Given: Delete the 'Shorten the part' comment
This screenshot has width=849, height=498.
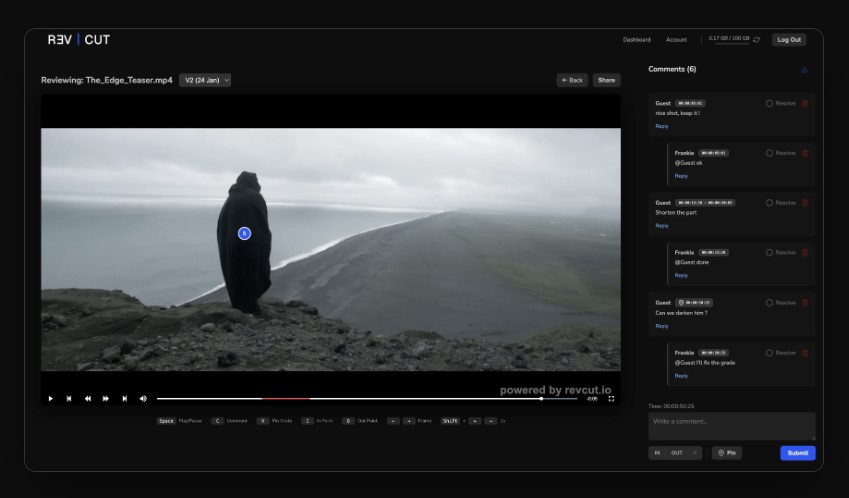Looking at the screenshot, I should tap(805, 203).
